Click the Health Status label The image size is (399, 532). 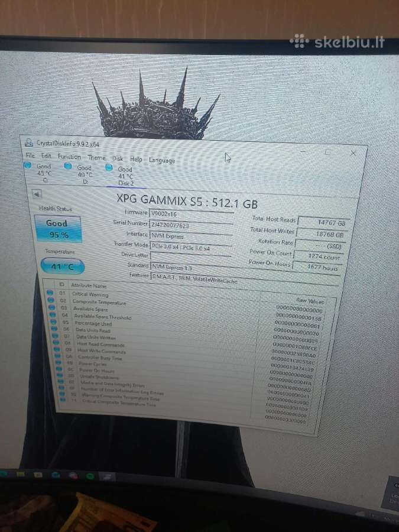point(56,209)
